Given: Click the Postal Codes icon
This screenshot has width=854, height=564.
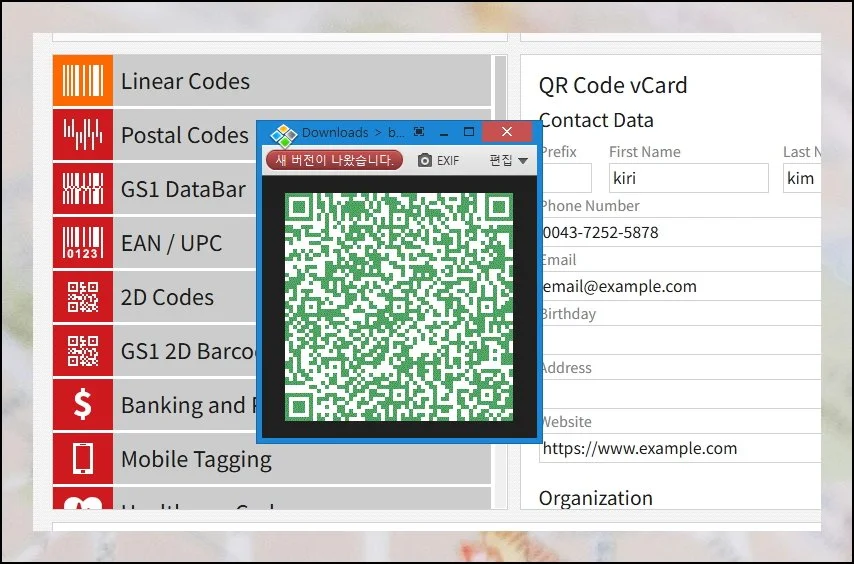Looking at the screenshot, I should [x=82, y=135].
